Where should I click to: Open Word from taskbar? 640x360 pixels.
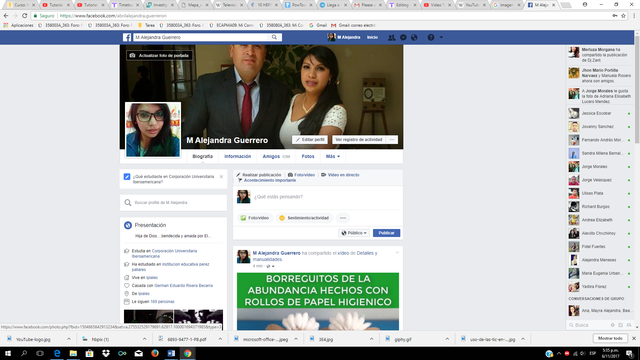[x=171, y=353]
